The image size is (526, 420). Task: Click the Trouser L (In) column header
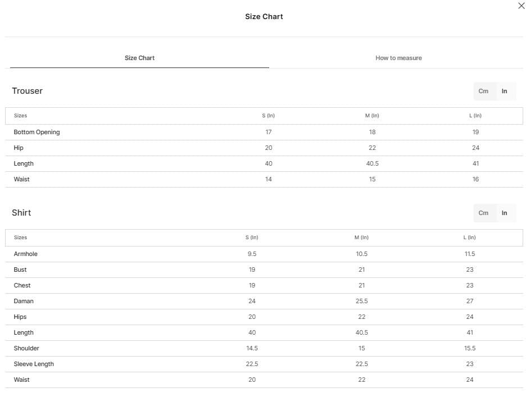pyautogui.click(x=475, y=116)
